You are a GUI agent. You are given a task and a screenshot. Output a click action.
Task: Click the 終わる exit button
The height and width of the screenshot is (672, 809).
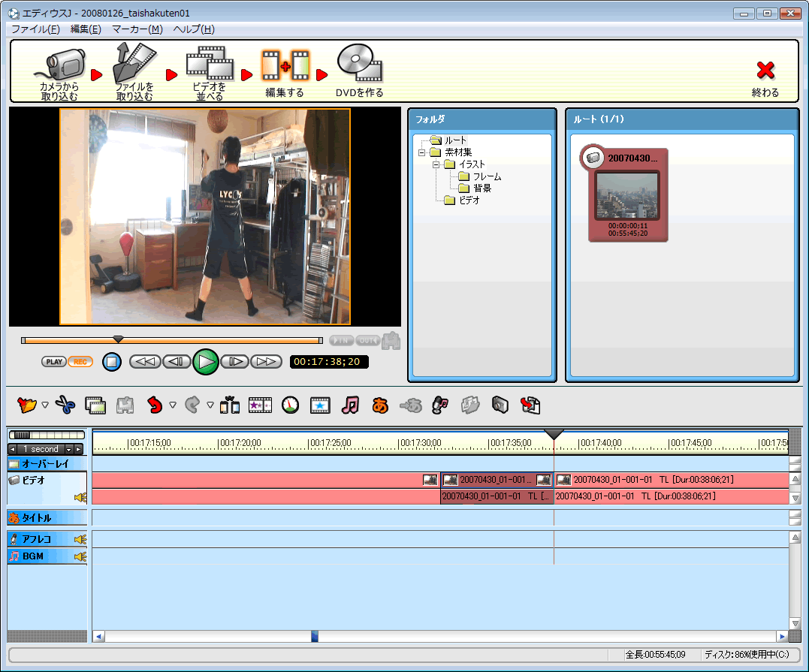click(765, 78)
